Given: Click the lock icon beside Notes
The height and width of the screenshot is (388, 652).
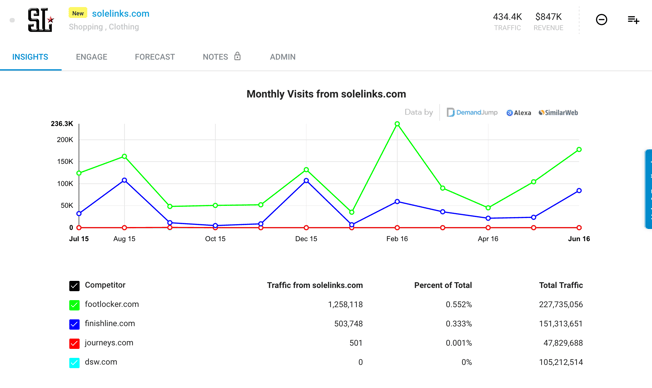Looking at the screenshot, I should 237,56.
